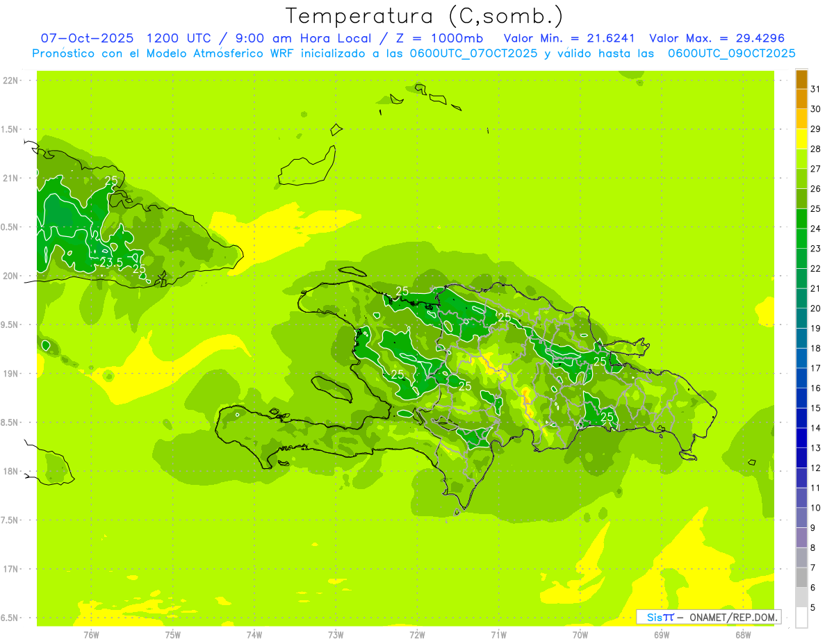Click the legend color band between 6 and 7

pos(801,578)
